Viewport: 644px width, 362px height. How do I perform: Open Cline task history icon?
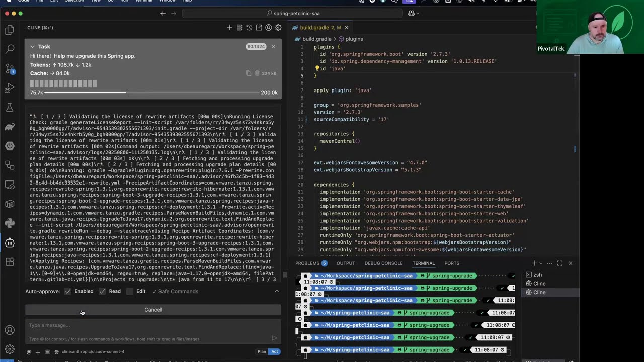(x=249, y=28)
